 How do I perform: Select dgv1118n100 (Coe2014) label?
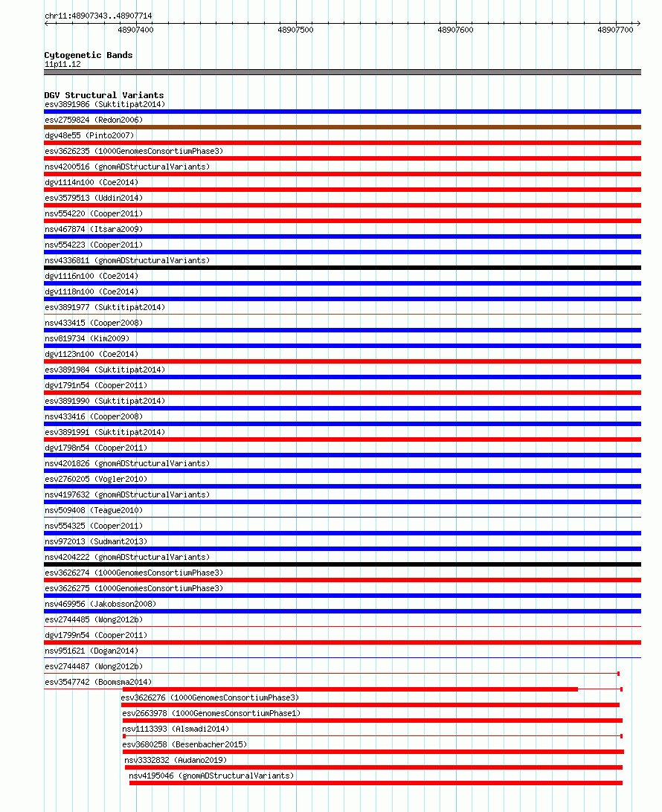tap(91, 291)
